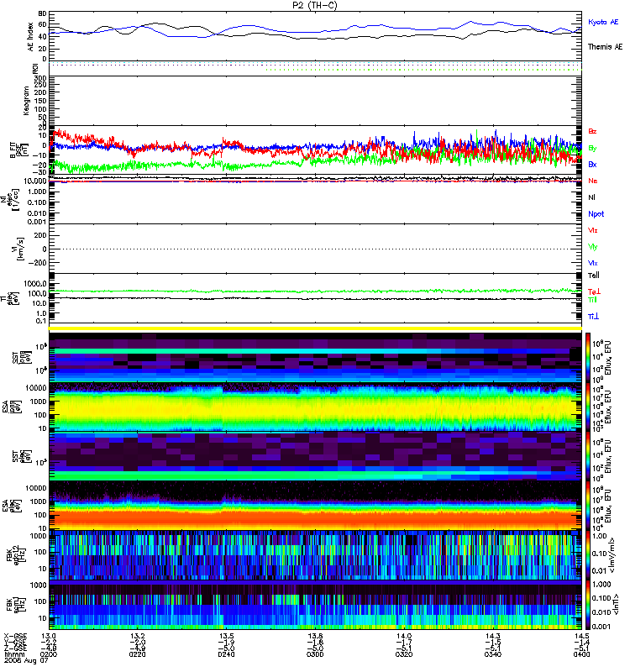630x672 pixels.
Task: Click the green Viy velocity legend label
Action: tap(592, 247)
